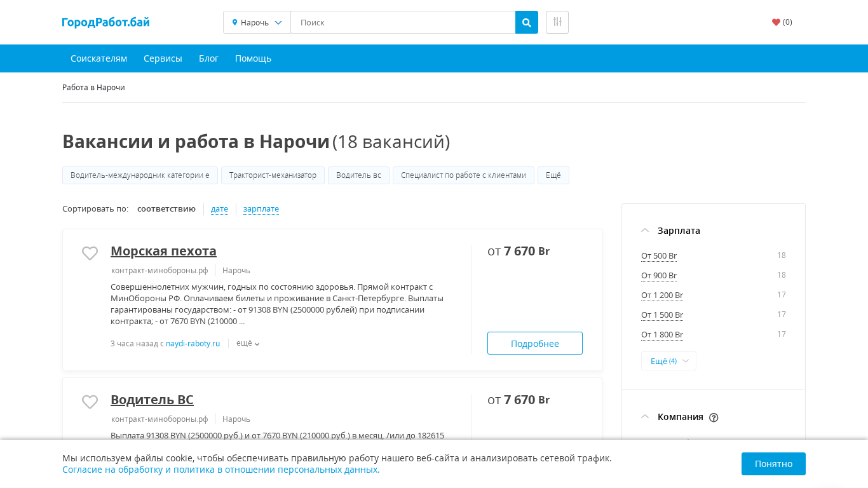Click the magnifier search button
868x488 pixels.
(x=526, y=22)
